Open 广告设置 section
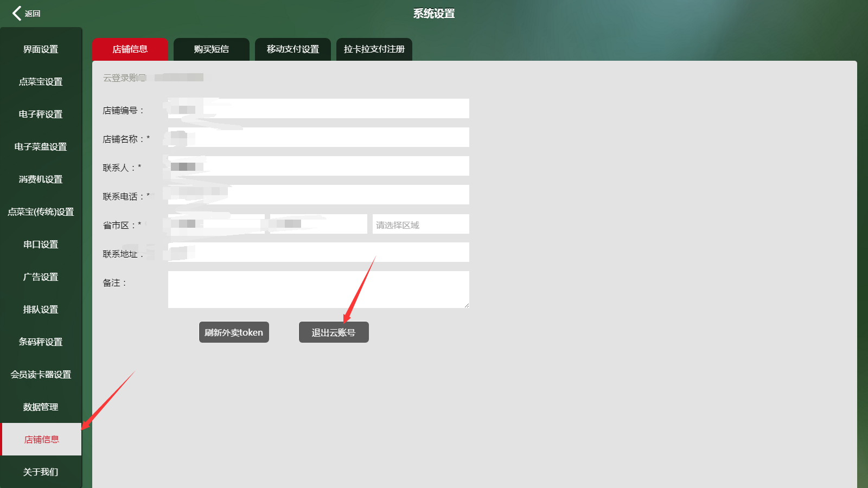The image size is (868, 488). 41,277
